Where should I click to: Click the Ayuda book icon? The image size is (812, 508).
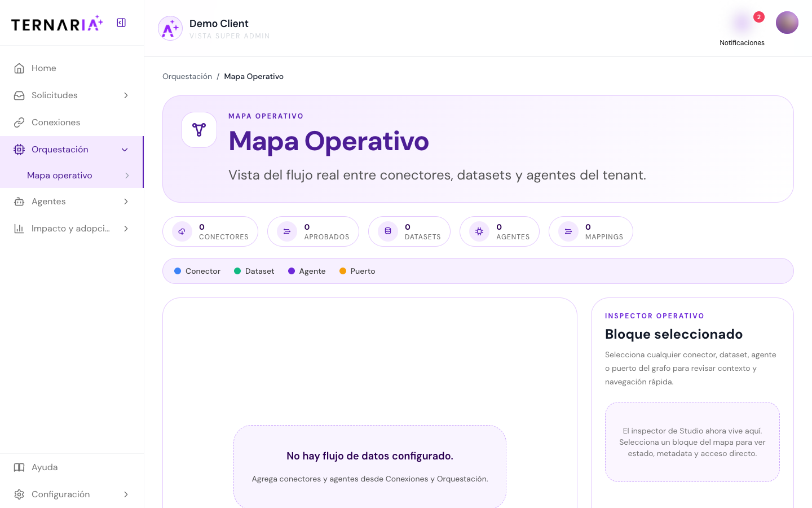coord(19,467)
